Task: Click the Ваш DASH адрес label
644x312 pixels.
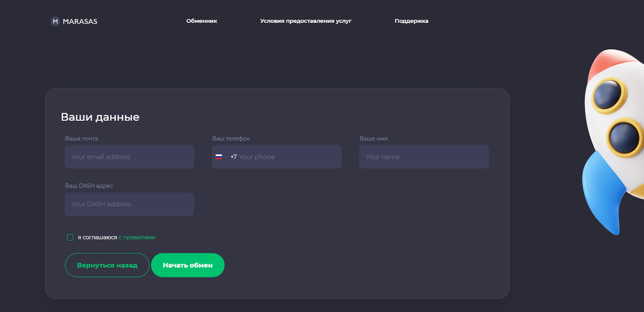Action: pos(89,186)
